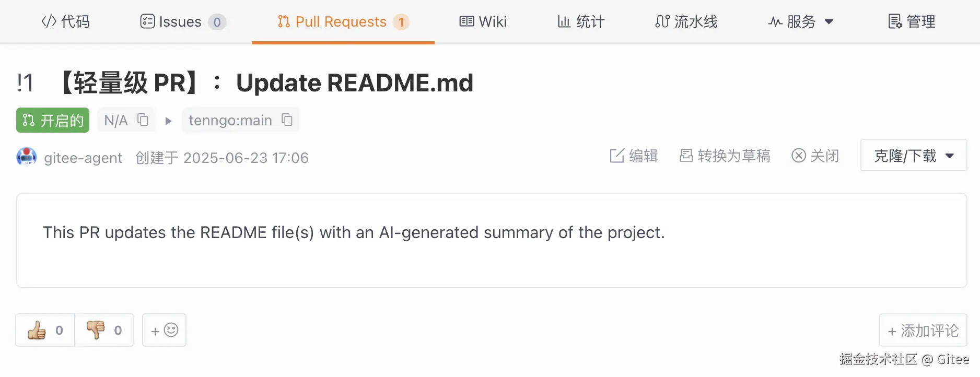
Task: Open the 统计 statistics tab
Action: tap(581, 22)
